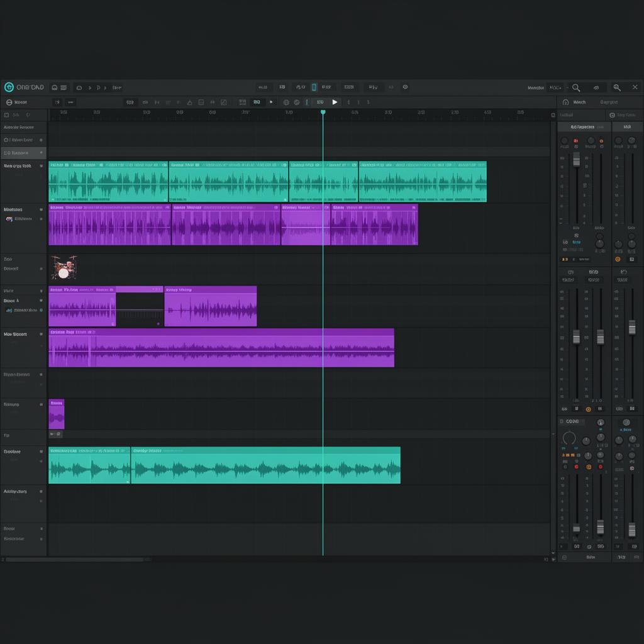
Task: Tick the checkbox at the top of the track list
Action: coord(6,115)
